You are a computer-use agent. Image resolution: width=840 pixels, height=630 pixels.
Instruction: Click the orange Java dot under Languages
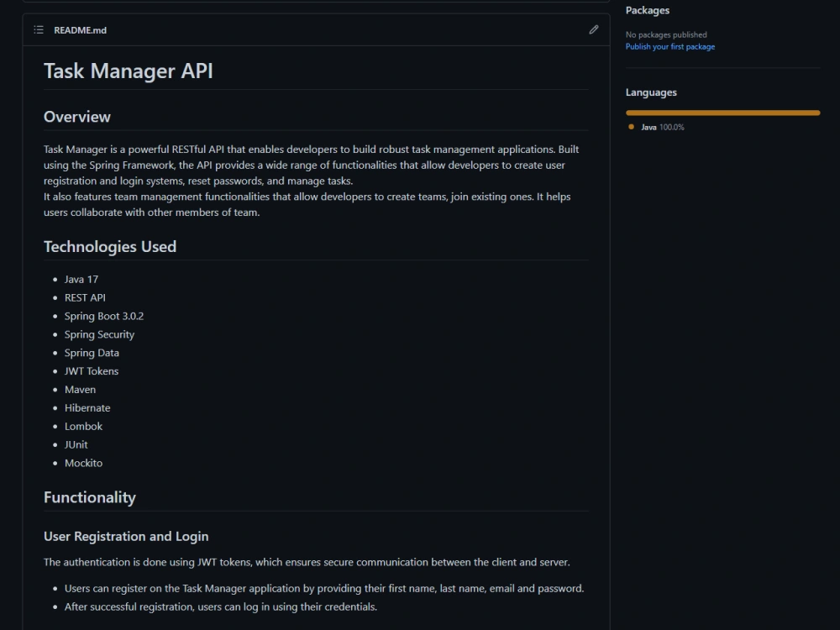tap(631, 126)
